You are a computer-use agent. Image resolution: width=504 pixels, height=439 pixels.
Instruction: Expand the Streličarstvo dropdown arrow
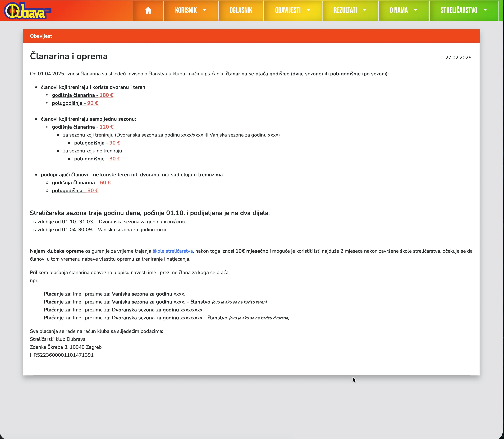click(x=485, y=10)
